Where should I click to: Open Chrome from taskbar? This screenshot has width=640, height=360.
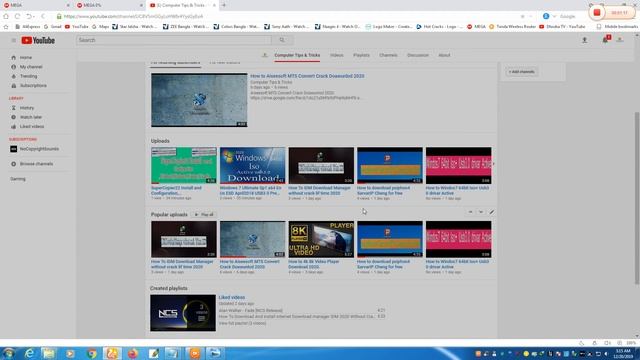[x=91, y=353]
